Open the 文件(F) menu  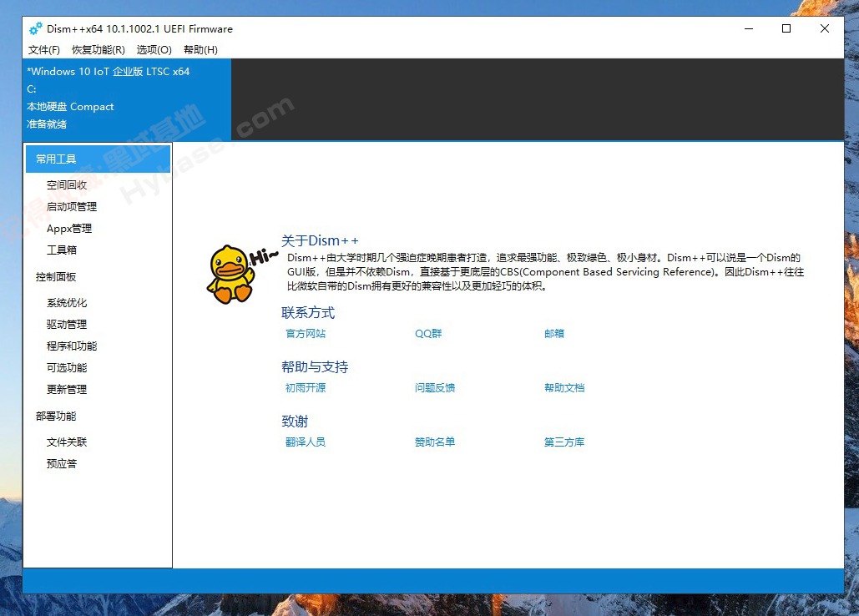point(43,50)
